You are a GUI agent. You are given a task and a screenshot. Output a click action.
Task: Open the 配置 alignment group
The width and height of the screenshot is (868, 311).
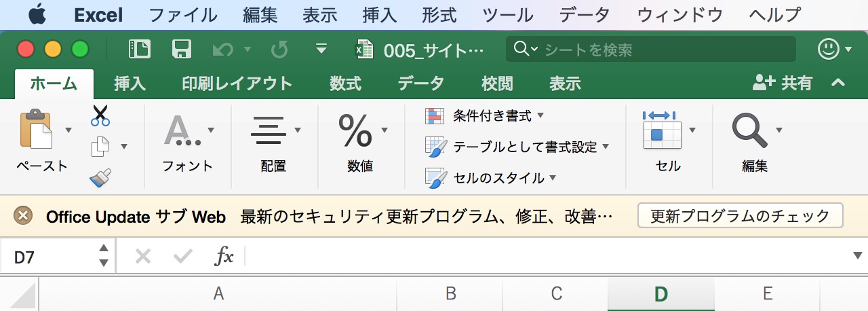coord(274,144)
